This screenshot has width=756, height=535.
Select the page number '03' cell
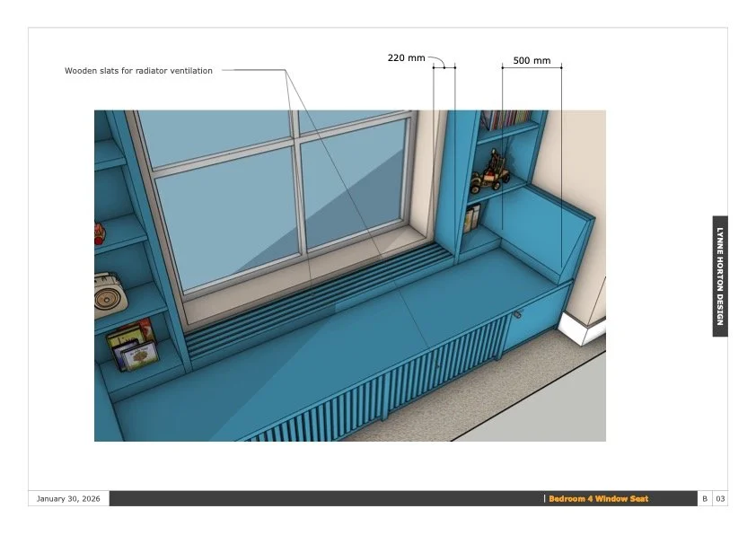click(x=721, y=497)
